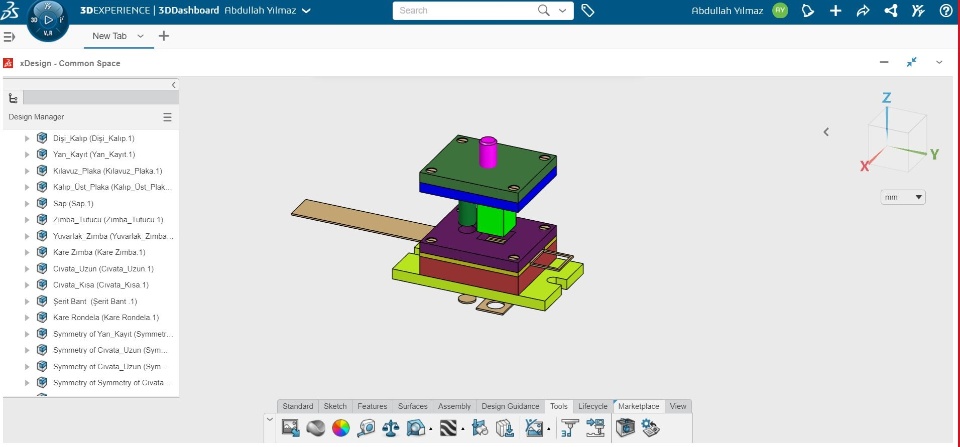
Task: Open the mass properties scale tool
Action: click(x=390, y=427)
